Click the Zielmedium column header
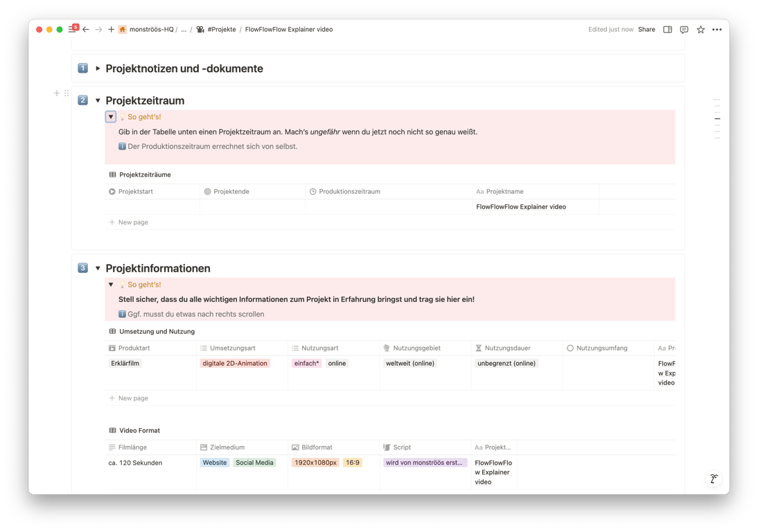This screenshot has width=758, height=532. (x=242, y=447)
